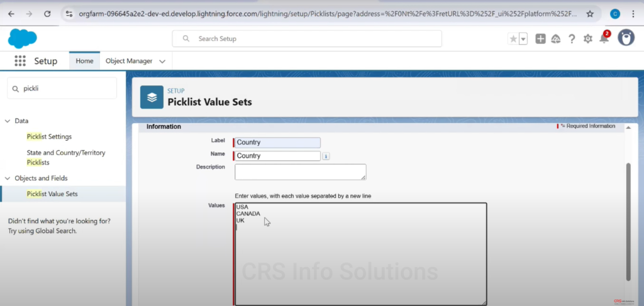This screenshot has height=306, width=644.
Task: Go forward with the browser forward arrow
Action: click(x=29, y=14)
